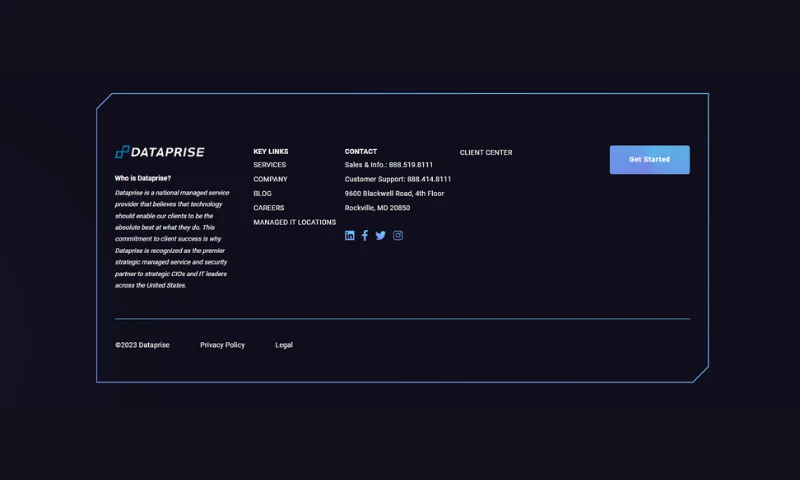Open the Twitter social icon
The image size is (800, 480).
point(381,236)
